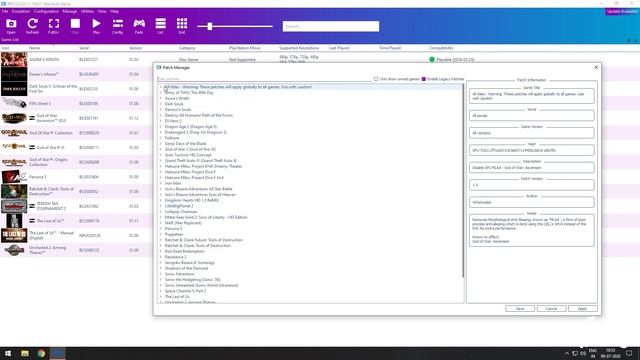The width and height of the screenshot is (640, 360).
Task: Open the Utilities menu
Action: click(x=87, y=11)
